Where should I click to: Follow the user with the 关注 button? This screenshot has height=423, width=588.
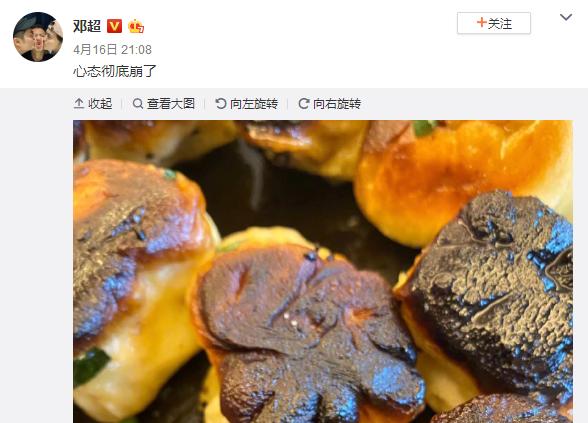pos(494,23)
